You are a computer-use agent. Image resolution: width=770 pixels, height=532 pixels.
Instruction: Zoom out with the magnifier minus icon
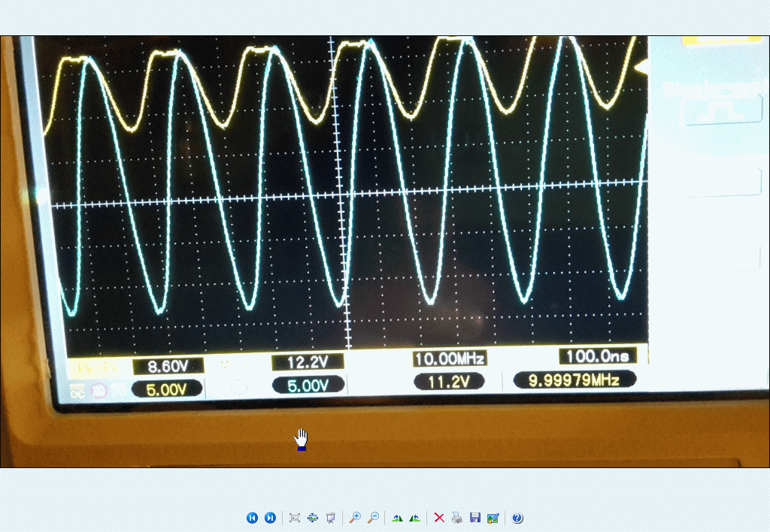point(373,518)
